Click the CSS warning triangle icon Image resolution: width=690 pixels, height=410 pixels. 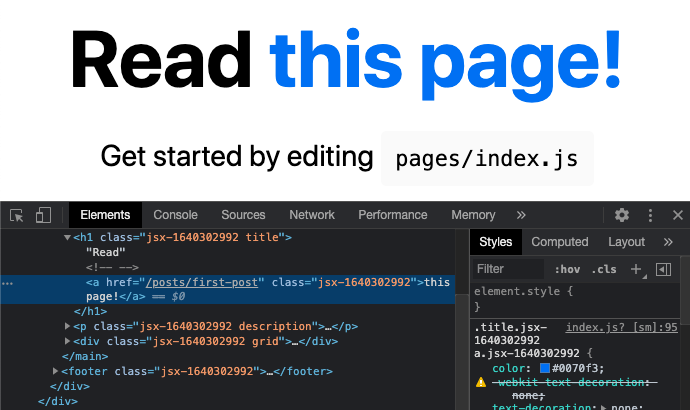pyautogui.click(x=481, y=382)
